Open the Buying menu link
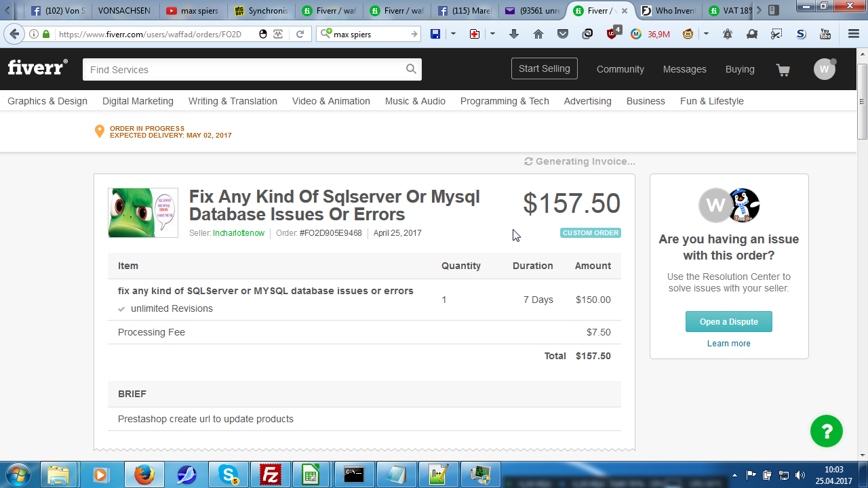This screenshot has height=488, width=868. tap(740, 69)
